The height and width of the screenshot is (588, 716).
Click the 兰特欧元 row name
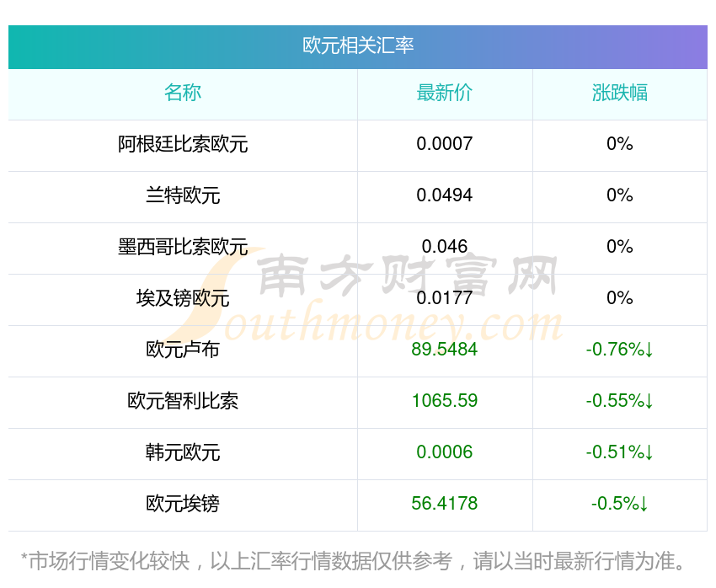point(183,195)
